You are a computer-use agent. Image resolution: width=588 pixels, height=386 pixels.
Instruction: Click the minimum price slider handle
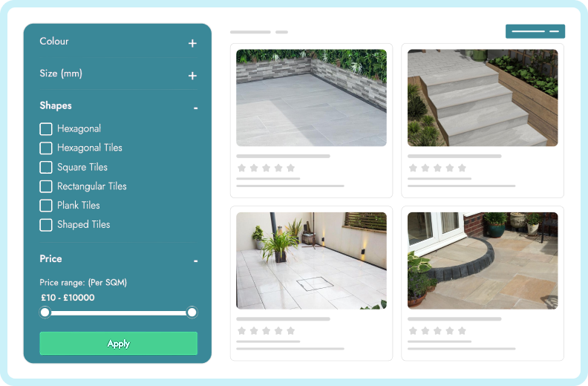45,312
